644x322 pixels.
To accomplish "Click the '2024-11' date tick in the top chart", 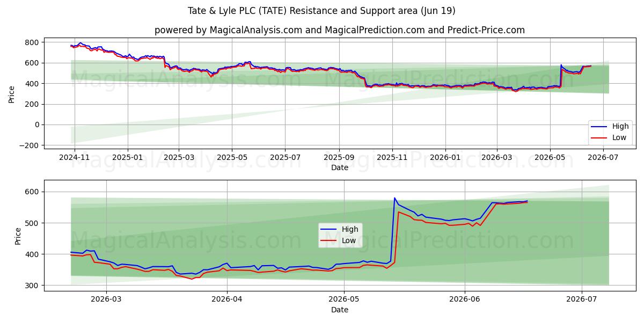I will (x=74, y=157).
